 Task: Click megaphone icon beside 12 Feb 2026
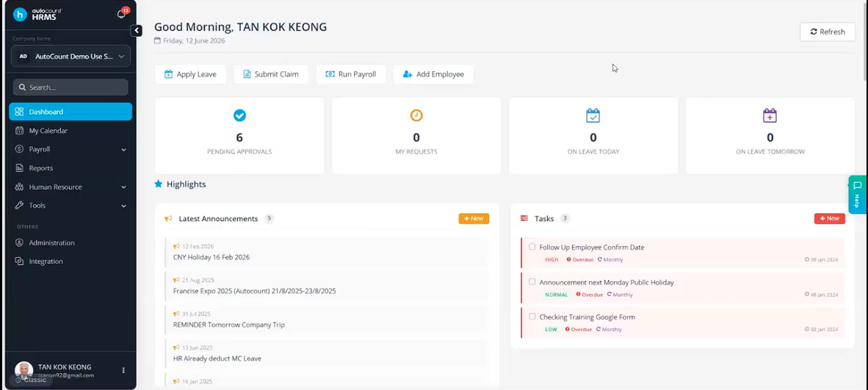[x=176, y=247]
